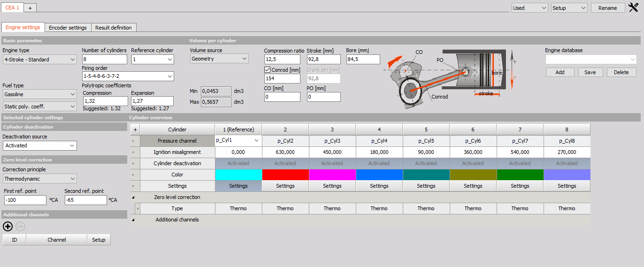This screenshot has height=267, width=644.
Task: Click ignition misalignment cell 630,000
Action: coord(285,152)
